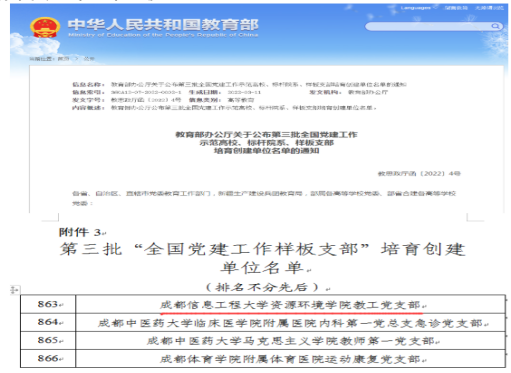511x373 pixels.
Task: Click the 马克思主义学院教师第一党支部 cell
Action: pos(290,341)
